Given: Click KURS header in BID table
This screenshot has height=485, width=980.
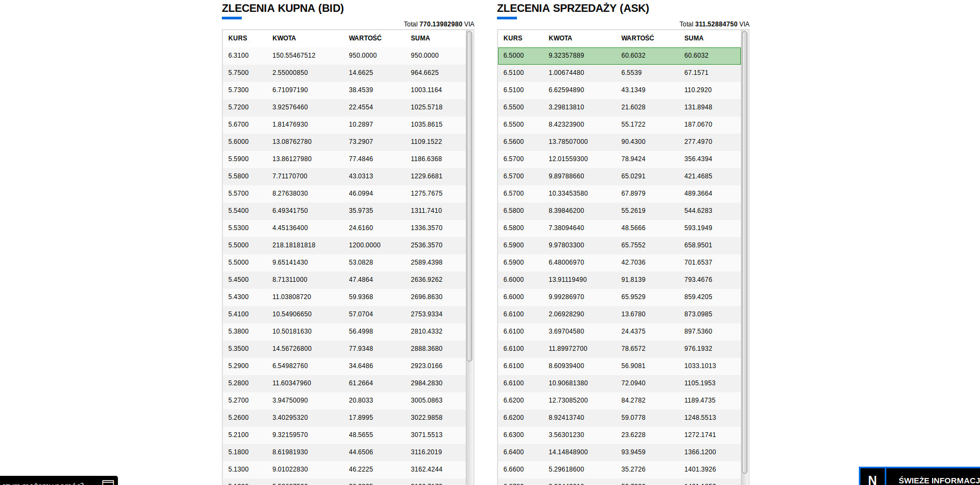Looking at the screenshot, I should click(237, 38).
